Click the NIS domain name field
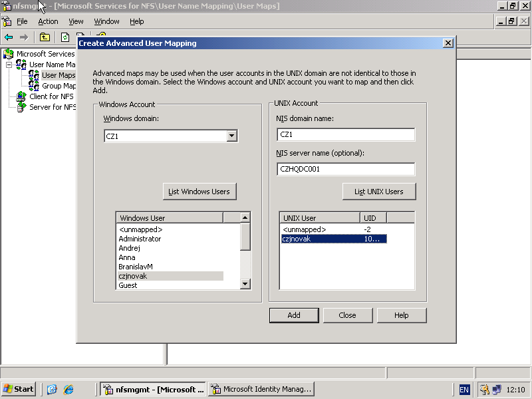The height and width of the screenshot is (399, 532). 346,135
